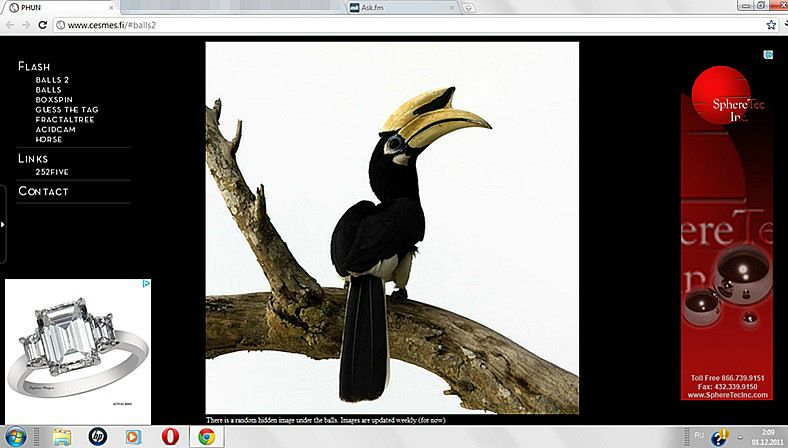Select the PHUN browser tab
Image resolution: width=788 pixels, height=448 pixels.
pyautogui.click(x=60, y=7)
